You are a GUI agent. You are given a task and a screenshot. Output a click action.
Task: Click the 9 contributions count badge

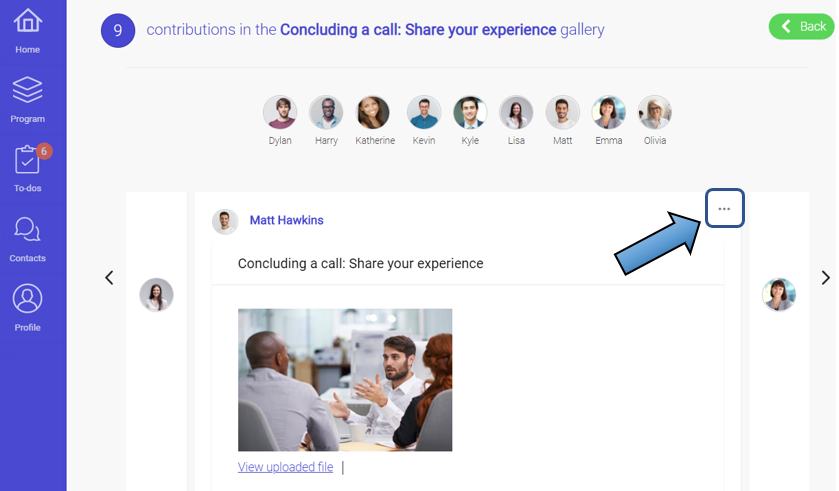(x=118, y=30)
